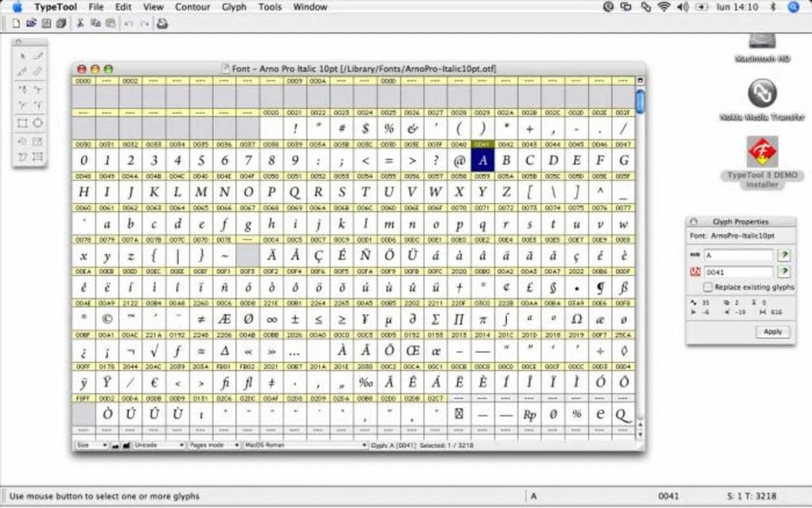Select the Rp glyph cell
This screenshot has width=812, height=508.
[529, 414]
